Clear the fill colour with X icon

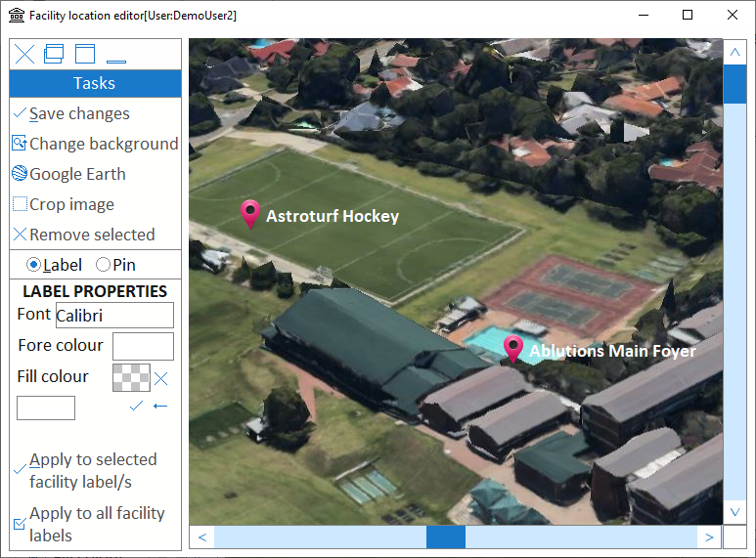coord(161,378)
